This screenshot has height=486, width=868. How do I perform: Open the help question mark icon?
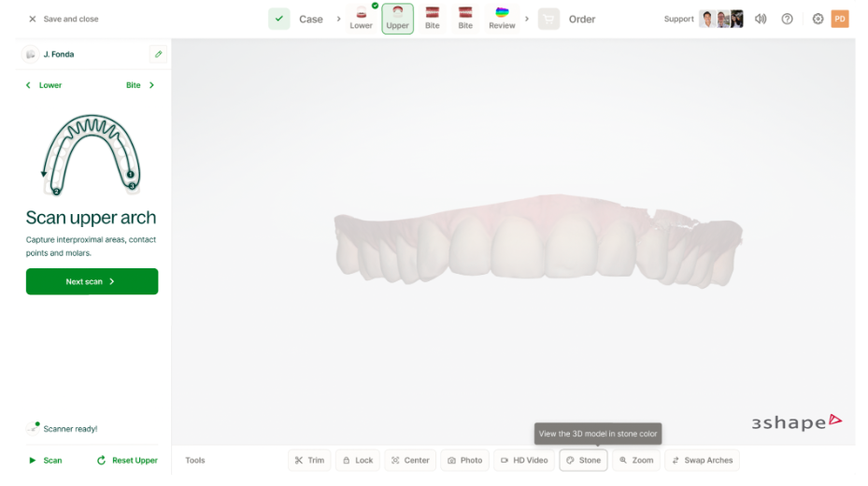[x=787, y=19]
